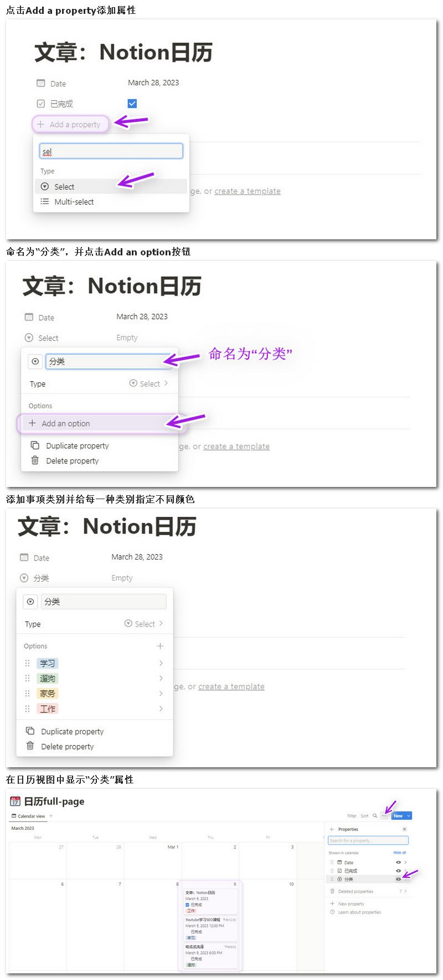This screenshot has height=980, width=443.
Task: Expand the 工作 option chevron
Action: tap(161, 709)
